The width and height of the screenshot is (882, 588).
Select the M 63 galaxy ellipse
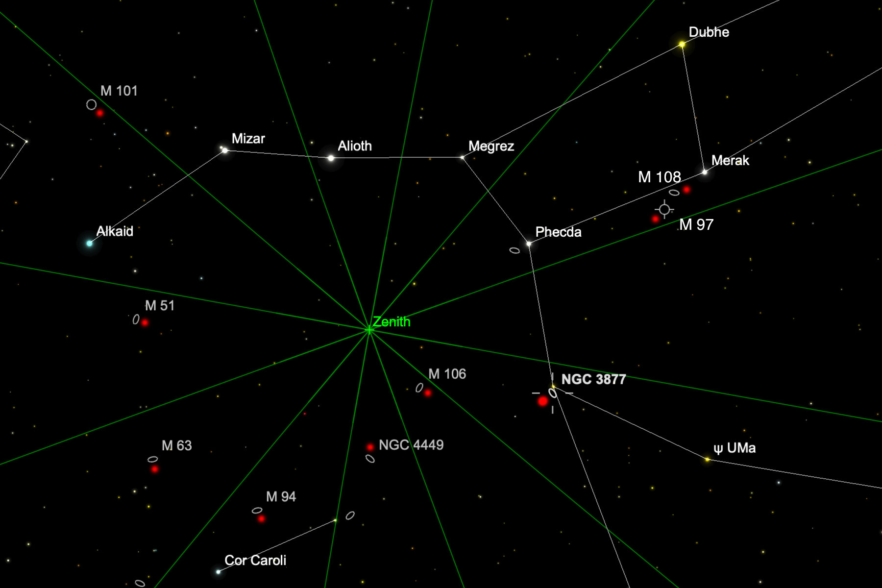pos(153,459)
